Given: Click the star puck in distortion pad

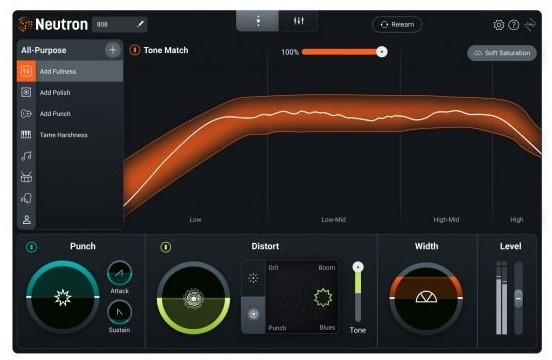Looking at the screenshot, I should 323,298.
